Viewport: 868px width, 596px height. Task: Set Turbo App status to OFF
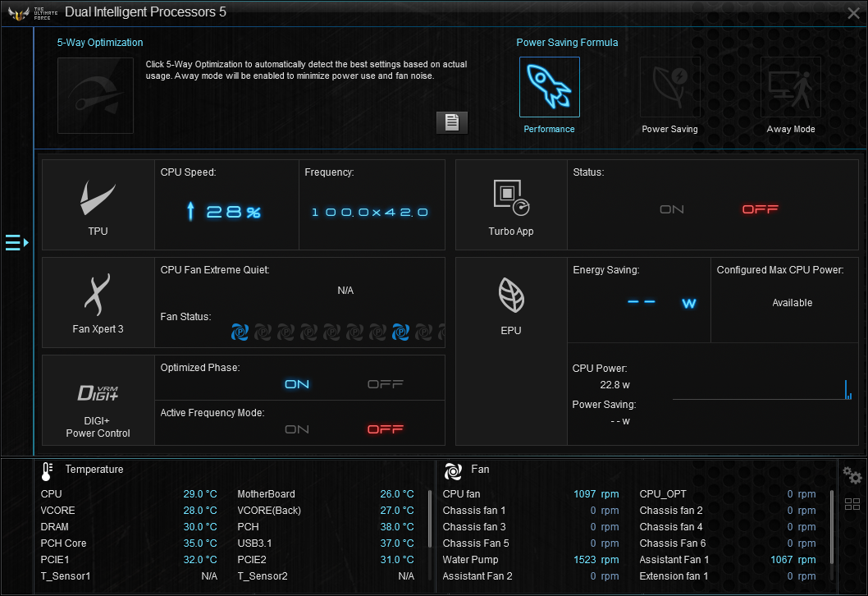(x=760, y=209)
